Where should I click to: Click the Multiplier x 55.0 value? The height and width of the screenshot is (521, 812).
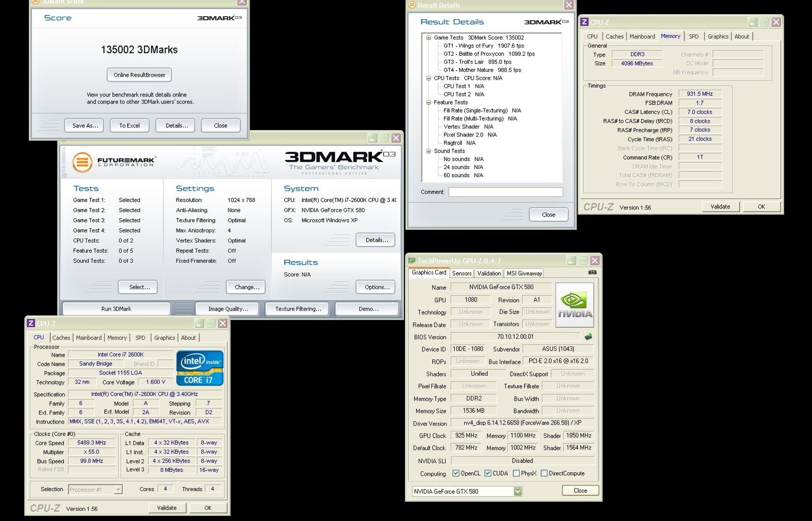pyautogui.click(x=91, y=452)
